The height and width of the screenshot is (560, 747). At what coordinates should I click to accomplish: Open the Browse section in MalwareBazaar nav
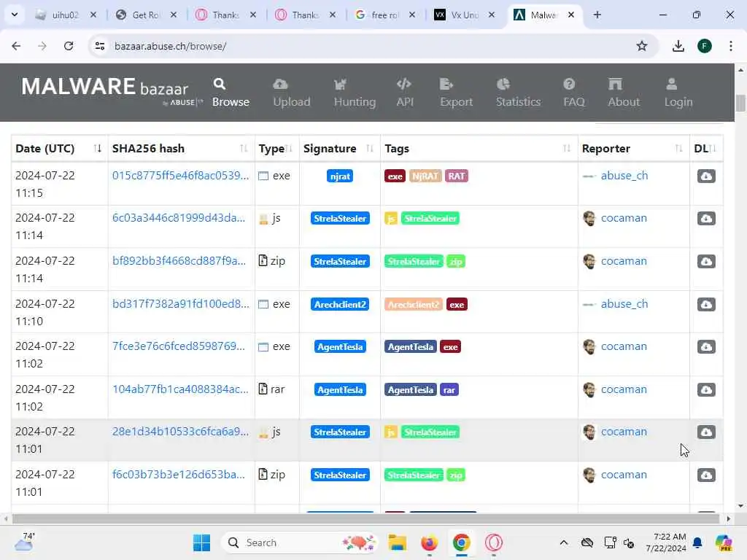pyautogui.click(x=231, y=93)
